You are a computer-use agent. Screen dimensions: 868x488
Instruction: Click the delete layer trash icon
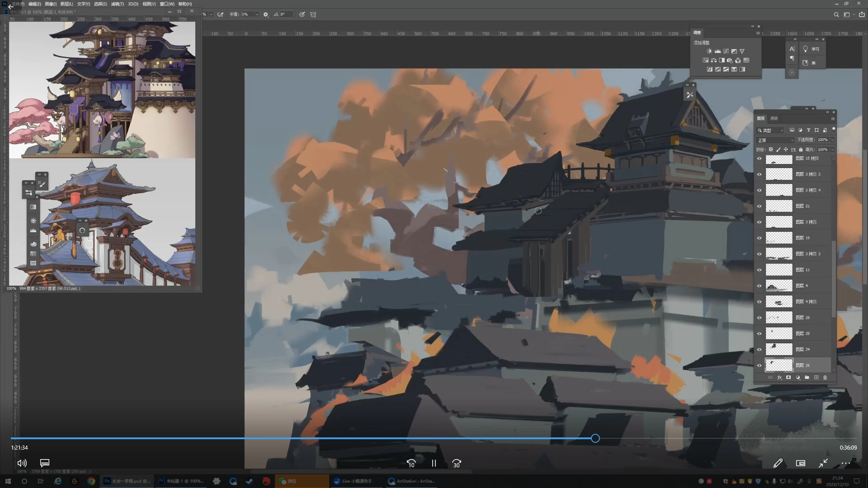coord(825,377)
